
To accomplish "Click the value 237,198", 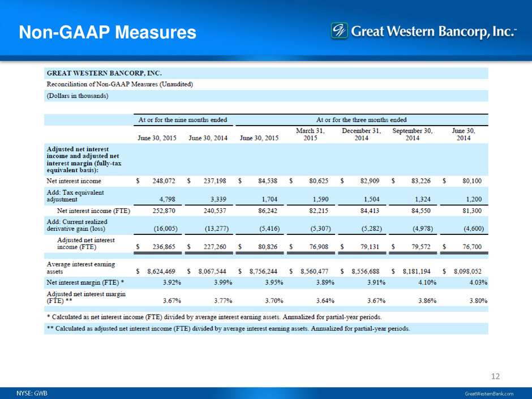I will click(x=214, y=181).
